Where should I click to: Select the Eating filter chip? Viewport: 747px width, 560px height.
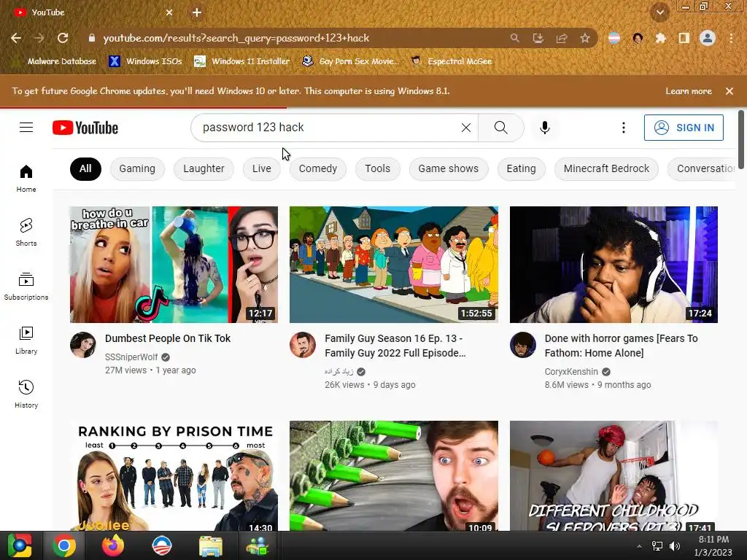521,168
